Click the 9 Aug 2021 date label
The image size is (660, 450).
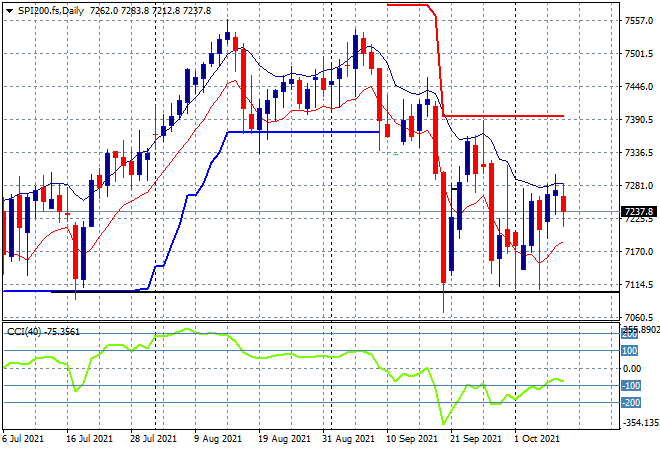(x=218, y=439)
